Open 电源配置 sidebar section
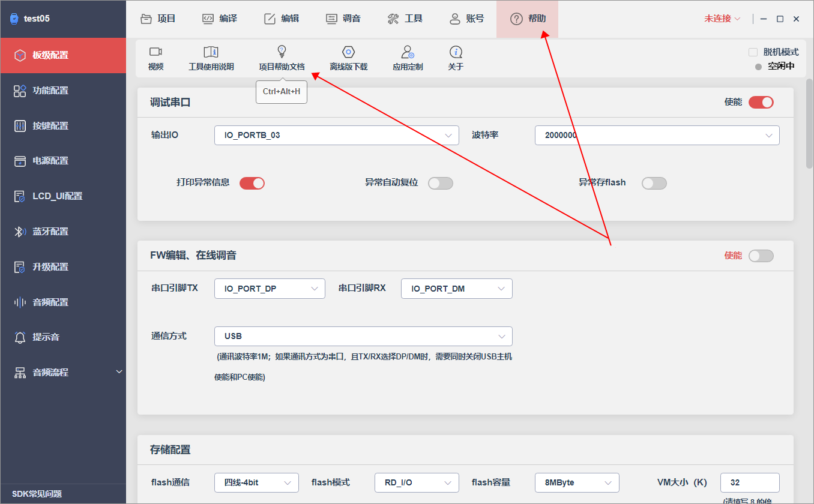This screenshot has width=814, height=504. pos(63,161)
